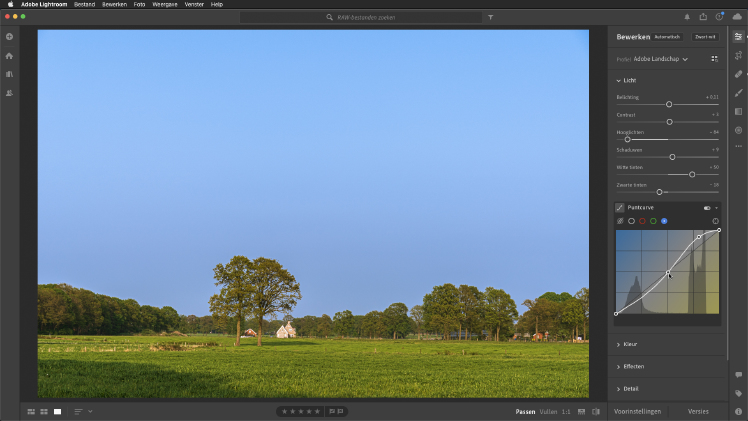Open the Bestand menu
748x421 pixels.
pyautogui.click(x=84, y=4)
